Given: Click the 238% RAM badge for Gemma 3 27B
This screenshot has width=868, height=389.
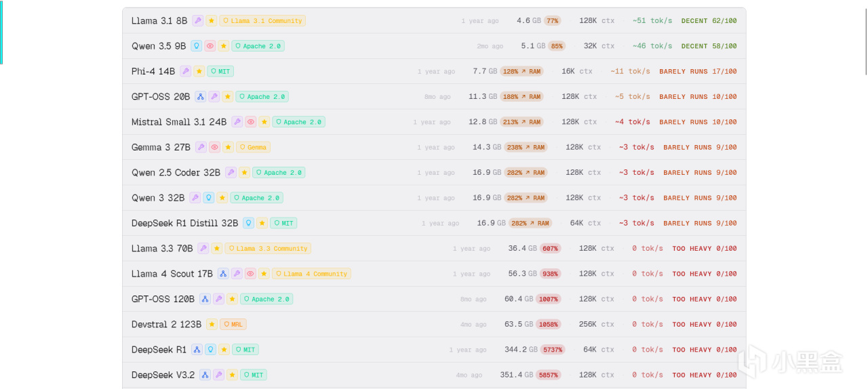Looking at the screenshot, I should click(x=526, y=147).
